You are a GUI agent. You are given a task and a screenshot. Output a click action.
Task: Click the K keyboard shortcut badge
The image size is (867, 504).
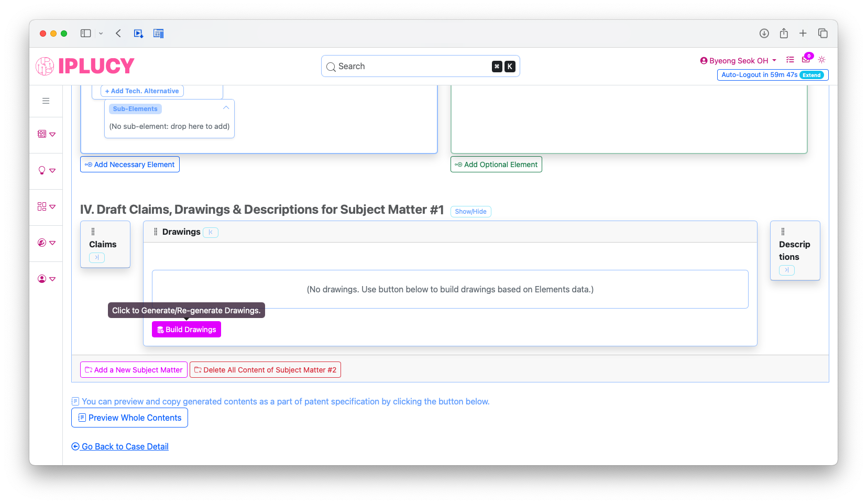pos(510,67)
